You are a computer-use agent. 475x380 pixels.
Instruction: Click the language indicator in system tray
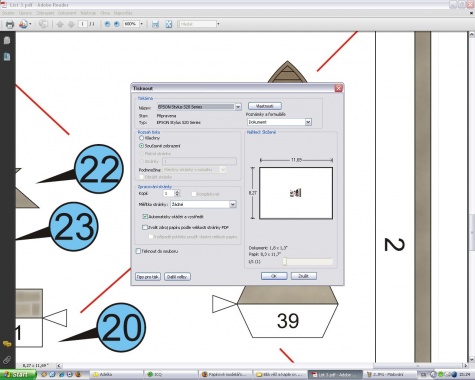pos(424,375)
